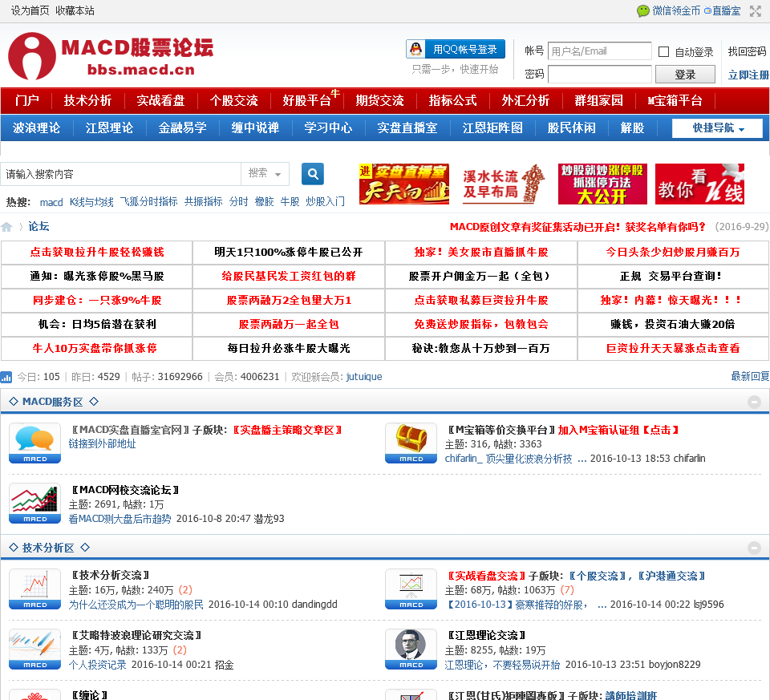The image size is (770, 700).
Task: Click the fullscreen toggle icon at top right
Action: [756, 10]
